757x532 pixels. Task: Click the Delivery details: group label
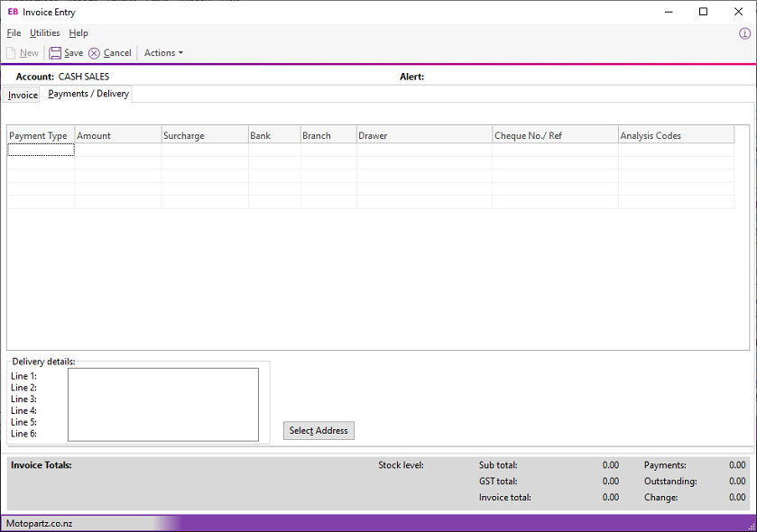pyautogui.click(x=43, y=362)
